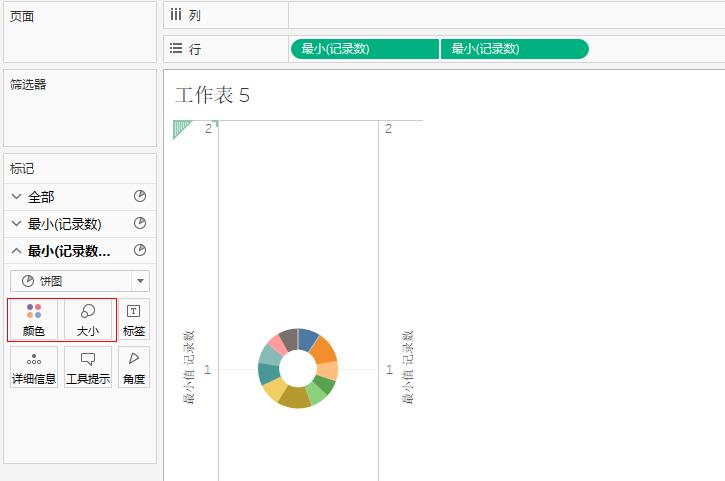
Task: Open the 标签 (Label) mark card
Action: 134,320
